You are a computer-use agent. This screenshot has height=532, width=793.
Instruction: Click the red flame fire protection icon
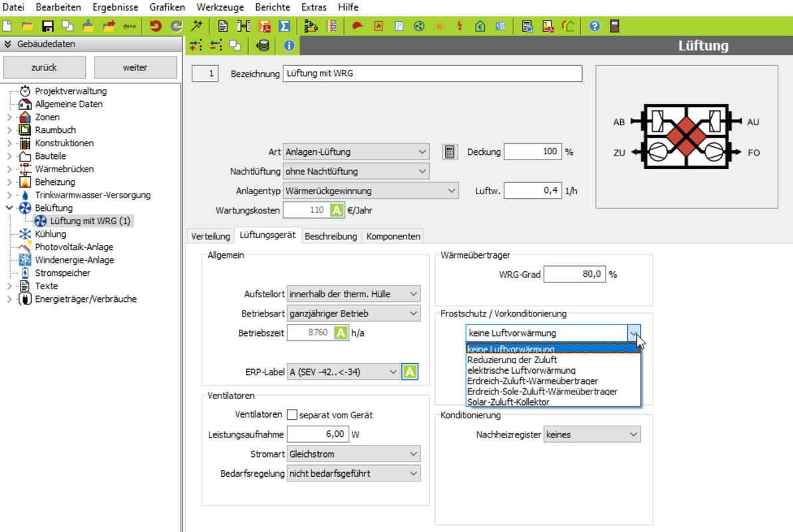pyautogui.click(x=379, y=26)
